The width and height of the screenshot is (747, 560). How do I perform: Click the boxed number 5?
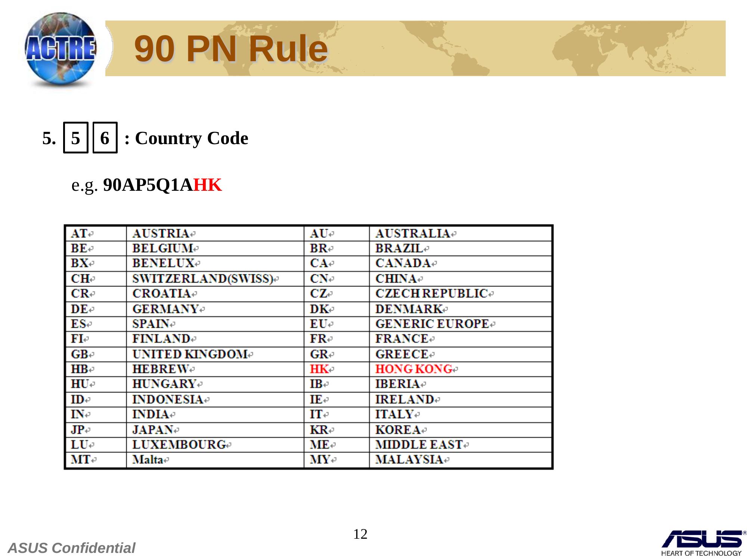75,138
